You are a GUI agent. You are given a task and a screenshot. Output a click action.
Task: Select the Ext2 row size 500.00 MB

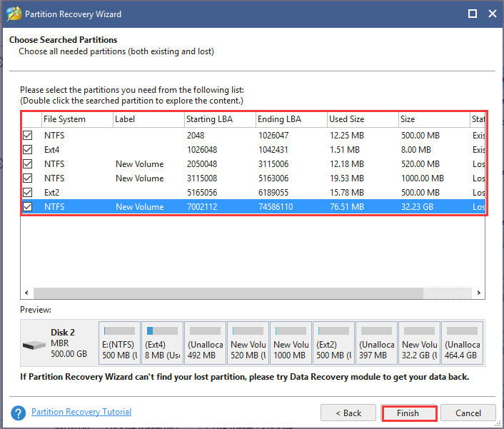click(x=420, y=193)
